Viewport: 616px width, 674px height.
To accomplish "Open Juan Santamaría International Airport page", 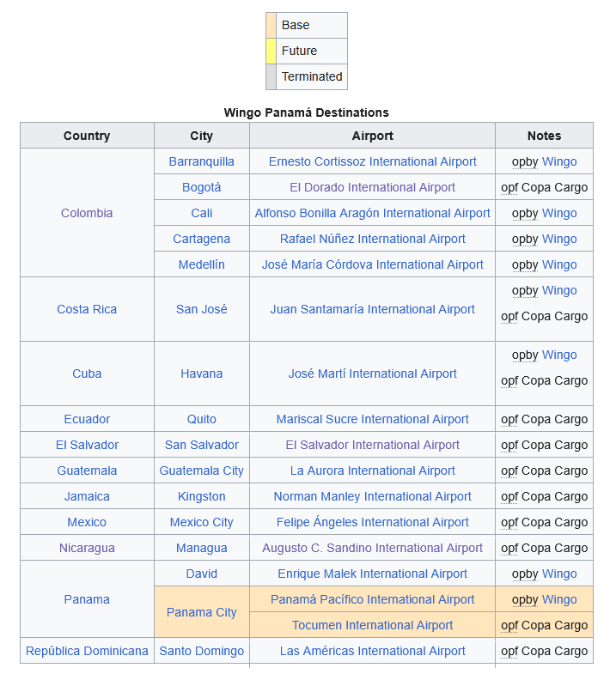I will tap(372, 309).
